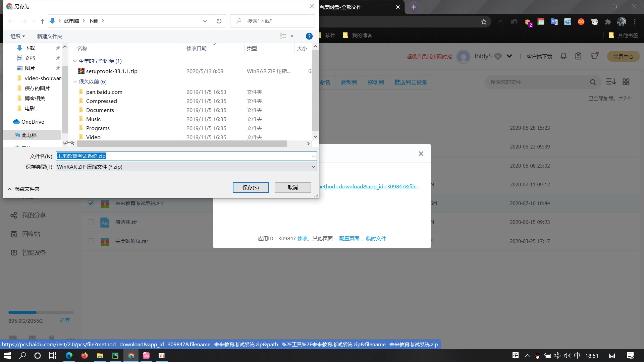The width and height of the screenshot is (644, 362).
Task: Switch to grid view in Baidu
Action: [626, 82]
